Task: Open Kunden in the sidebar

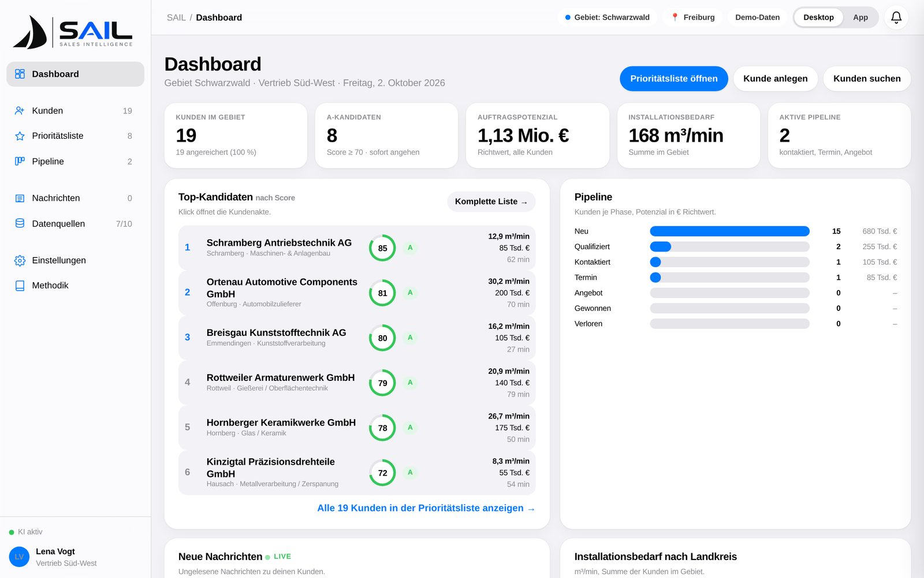Action: click(x=75, y=110)
